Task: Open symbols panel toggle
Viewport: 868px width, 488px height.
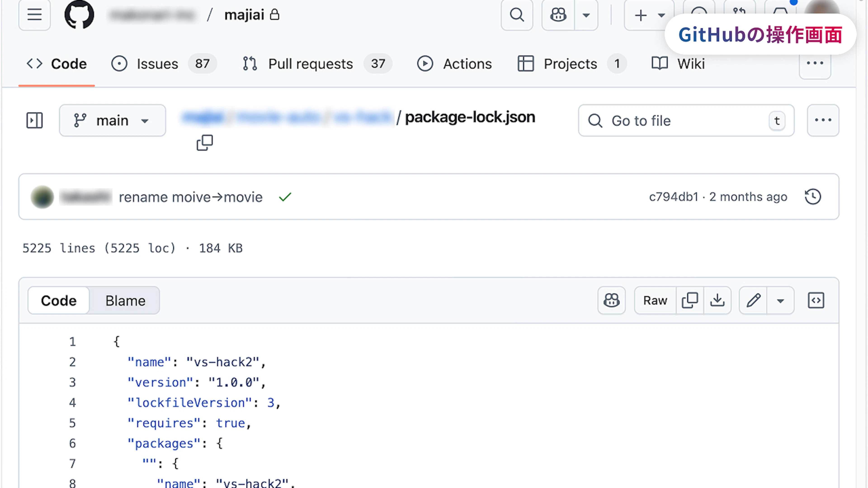Action: [816, 300]
